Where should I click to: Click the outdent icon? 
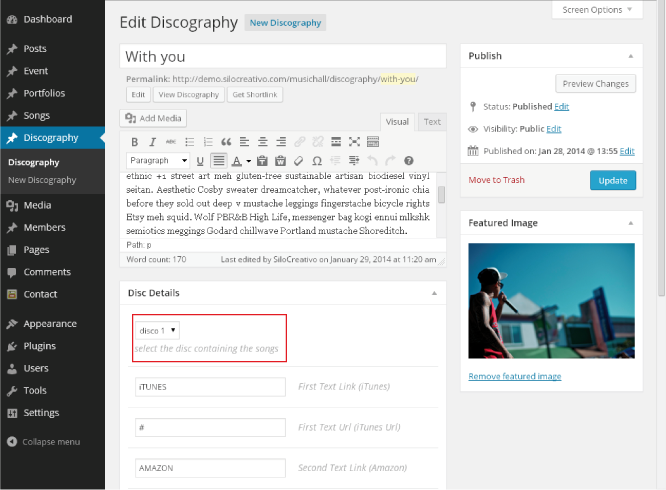[335, 161]
